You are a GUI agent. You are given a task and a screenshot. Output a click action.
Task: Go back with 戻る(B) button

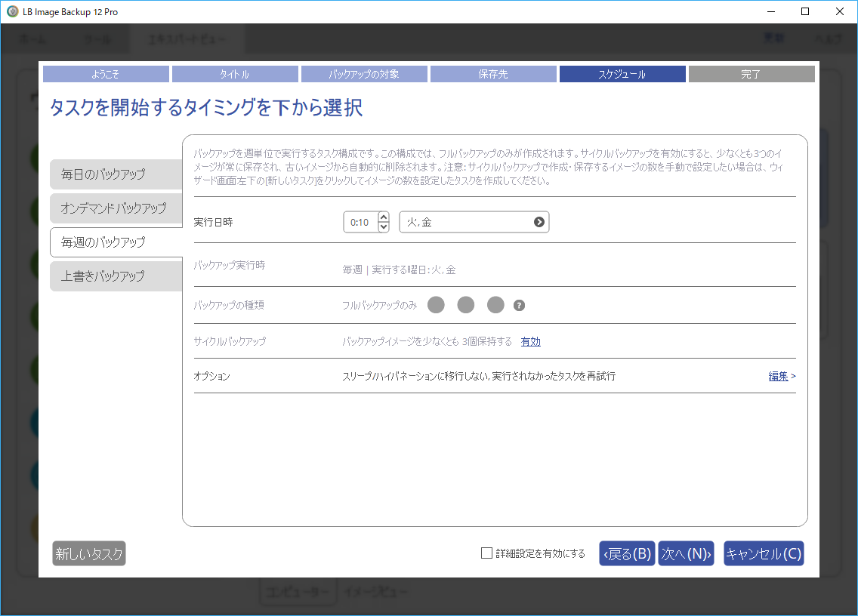point(627,554)
